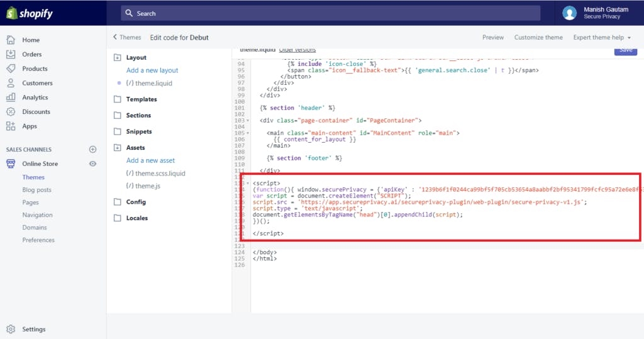Open Products in sidebar

35,69
